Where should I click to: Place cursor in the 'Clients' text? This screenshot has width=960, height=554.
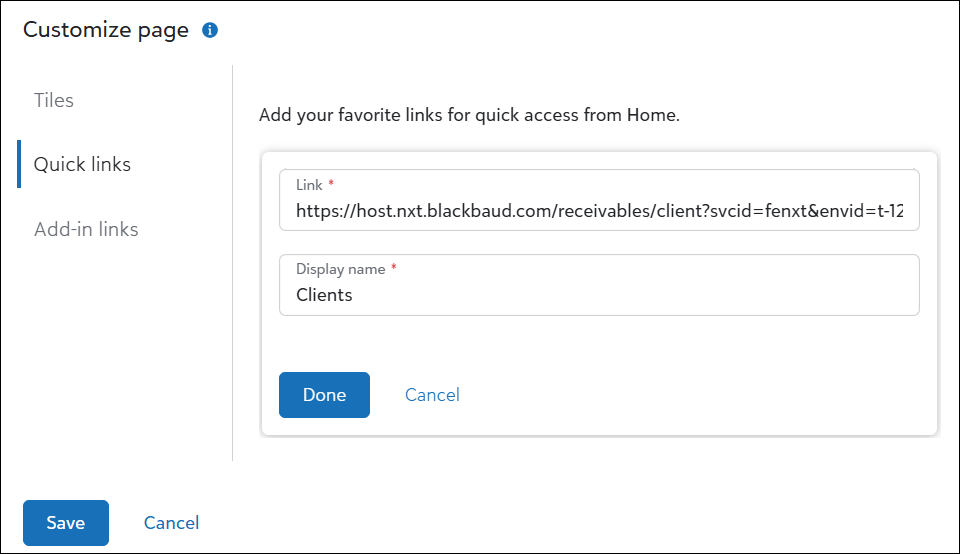tap(324, 295)
